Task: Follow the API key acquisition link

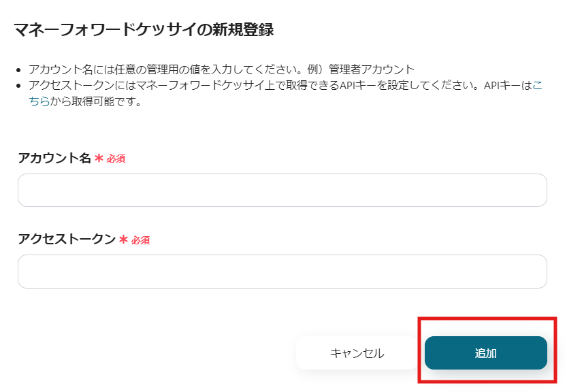Action: point(32,101)
